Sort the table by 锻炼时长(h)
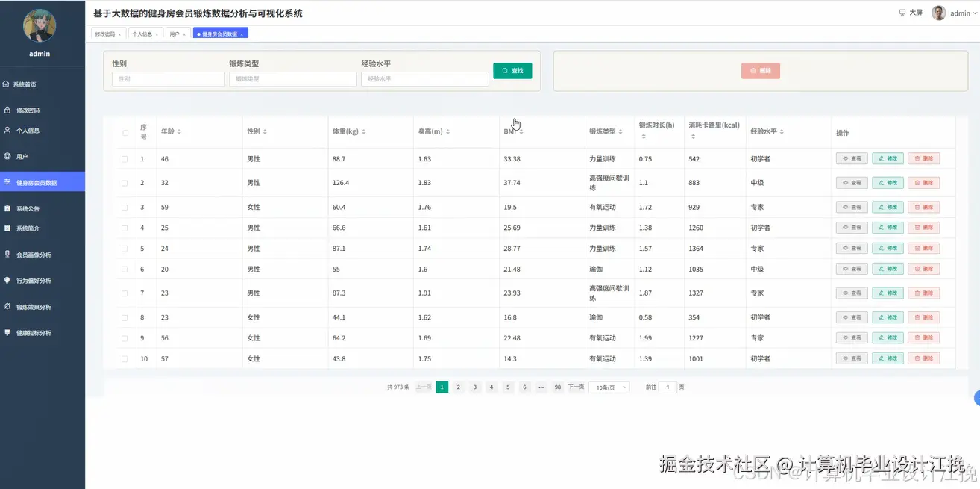Image resolution: width=980 pixels, height=489 pixels. pos(642,137)
